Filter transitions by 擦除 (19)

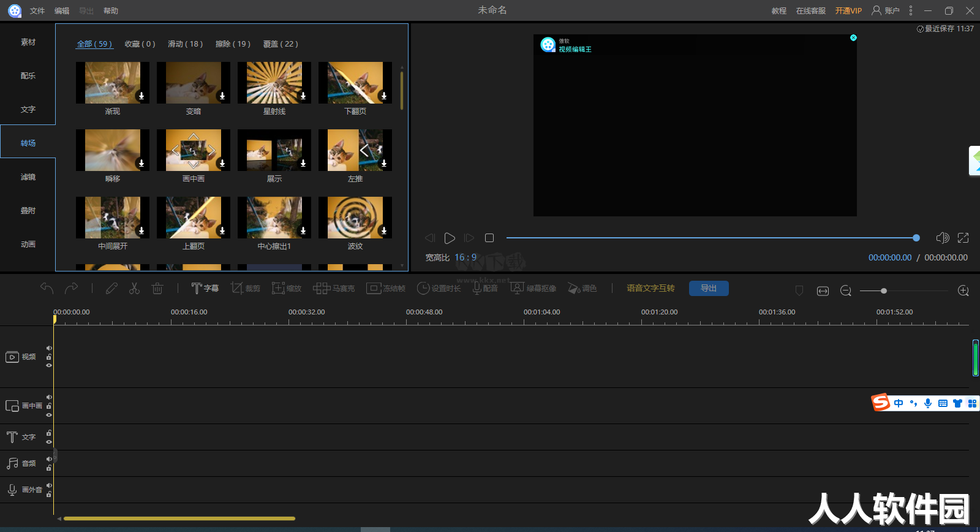233,44
